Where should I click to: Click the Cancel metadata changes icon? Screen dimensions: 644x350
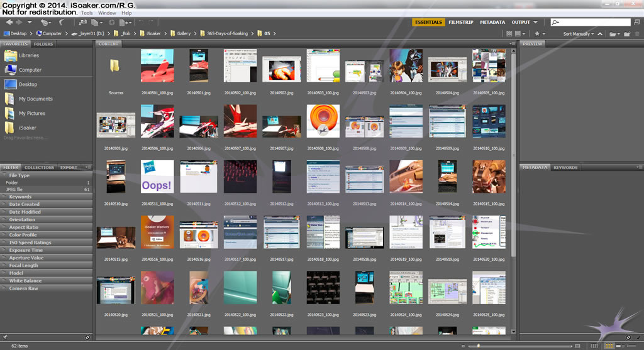pos(628,337)
